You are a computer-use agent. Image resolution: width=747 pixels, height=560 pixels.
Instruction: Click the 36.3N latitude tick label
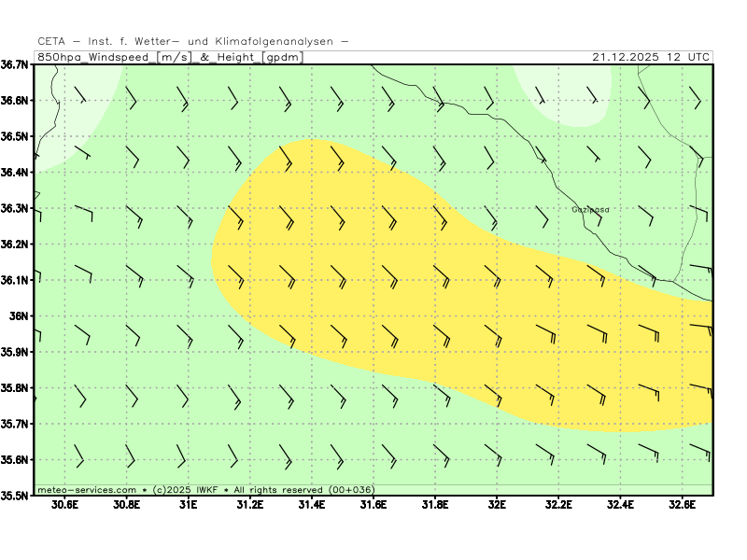[x=15, y=208]
